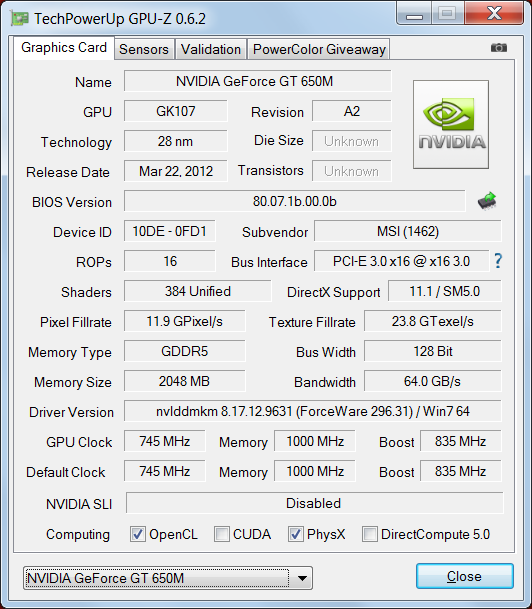Click the Driver Version text field
This screenshot has height=609, width=532.
[313, 411]
